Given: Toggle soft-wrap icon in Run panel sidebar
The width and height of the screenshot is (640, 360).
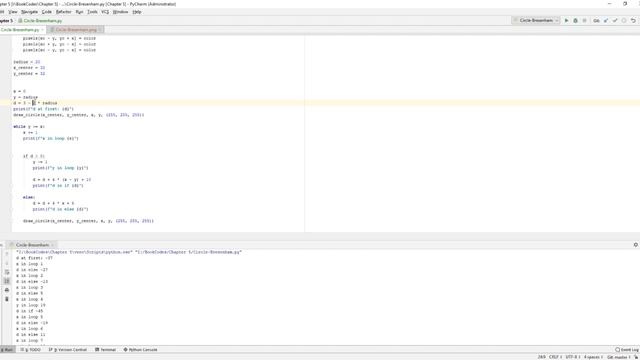Looking at the screenshot, I should click(7, 272).
